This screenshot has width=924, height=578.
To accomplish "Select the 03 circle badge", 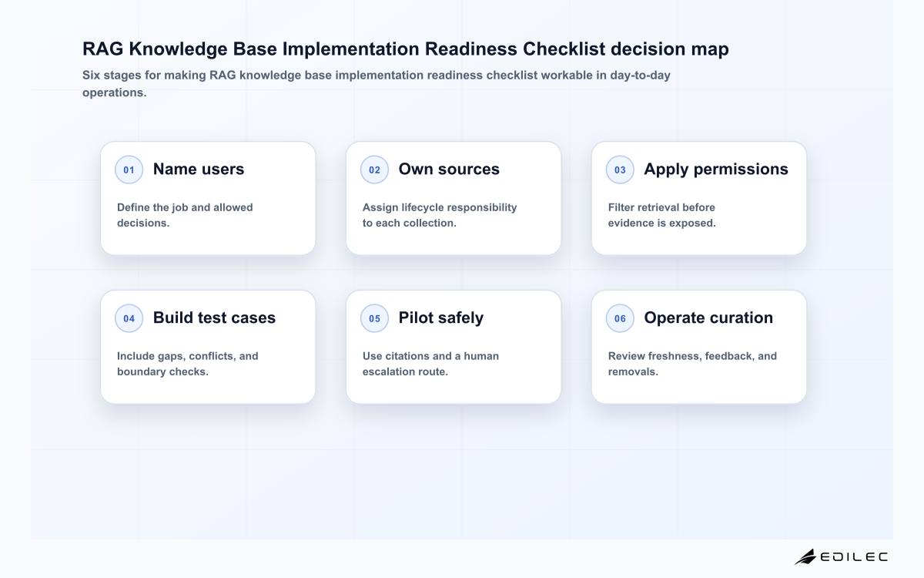I will coord(620,170).
